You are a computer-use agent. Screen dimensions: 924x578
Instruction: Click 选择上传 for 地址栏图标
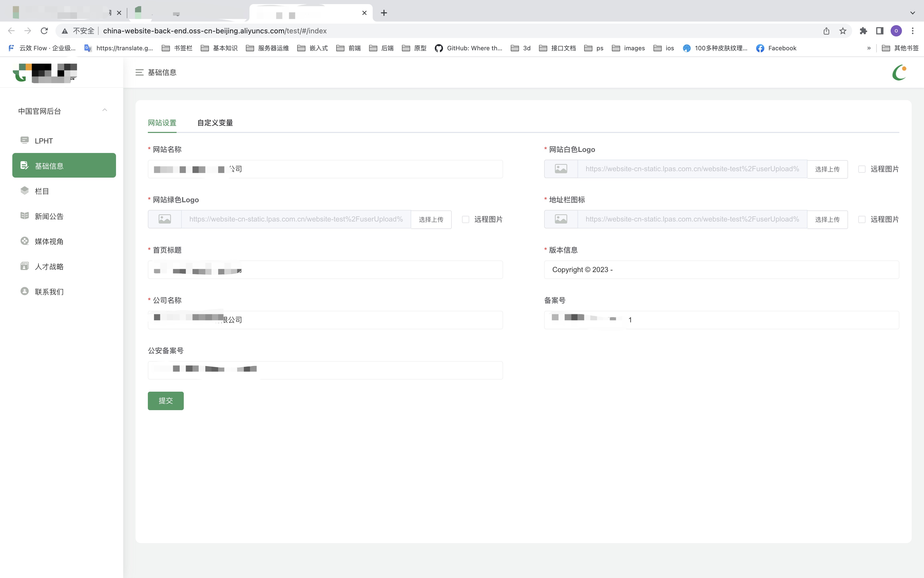tap(827, 219)
